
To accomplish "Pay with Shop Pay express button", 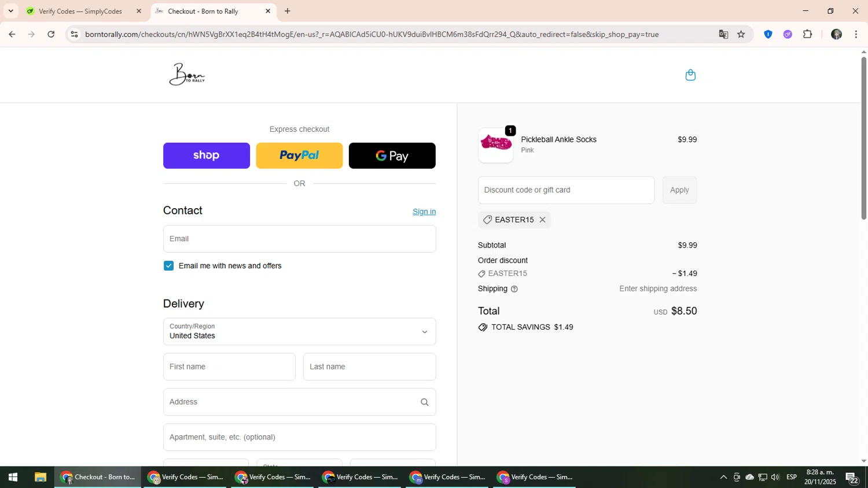I will coord(207,156).
